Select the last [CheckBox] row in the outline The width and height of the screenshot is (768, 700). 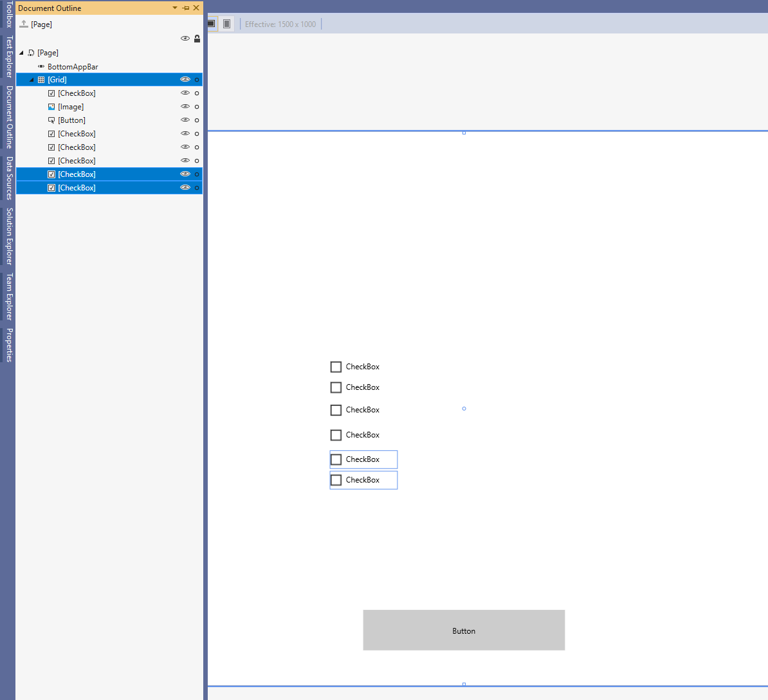point(109,188)
